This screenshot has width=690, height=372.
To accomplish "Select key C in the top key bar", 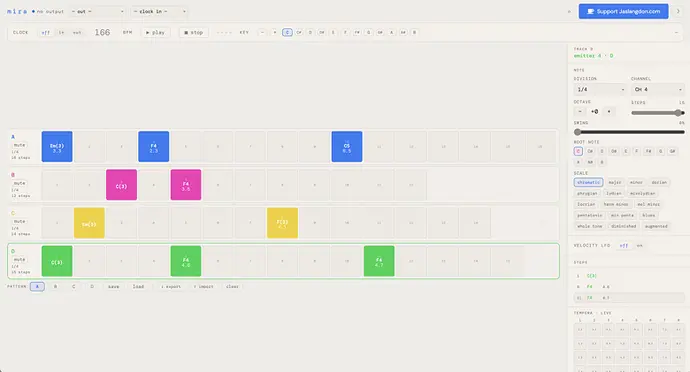I will click(287, 33).
